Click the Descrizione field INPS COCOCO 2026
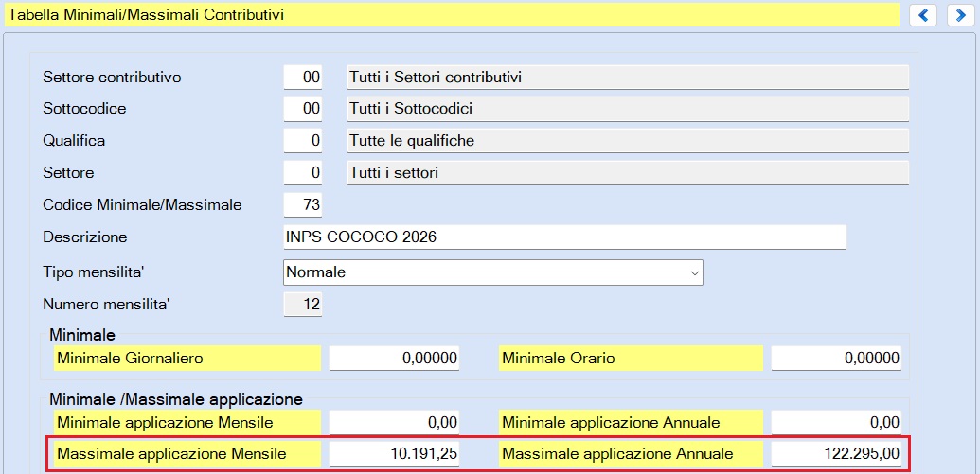This screenshot has height=474, width=980. click(x=564, y=237)
